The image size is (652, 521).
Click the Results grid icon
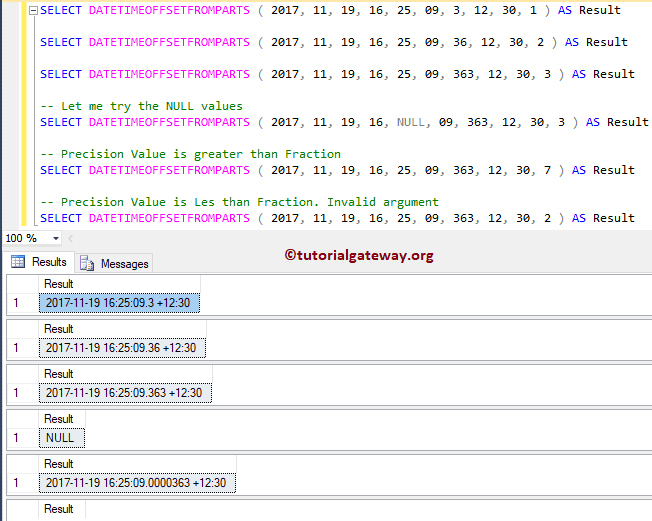(x=18, y=262)
